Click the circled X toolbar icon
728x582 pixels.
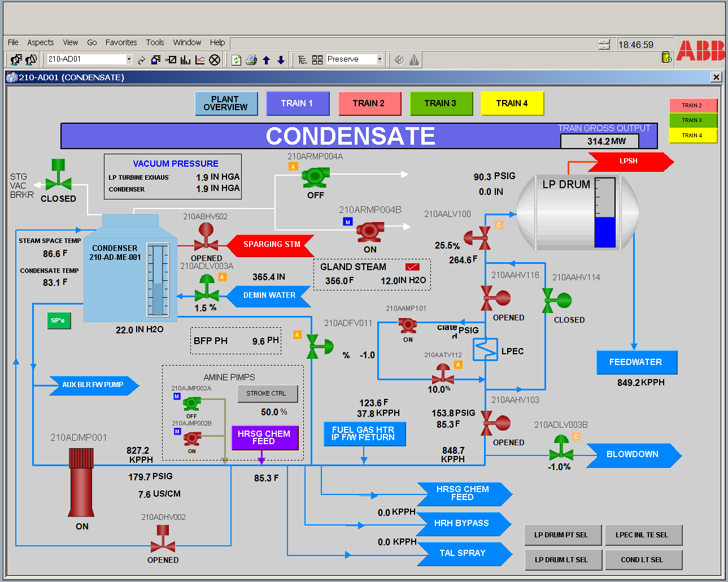point(215,60)
